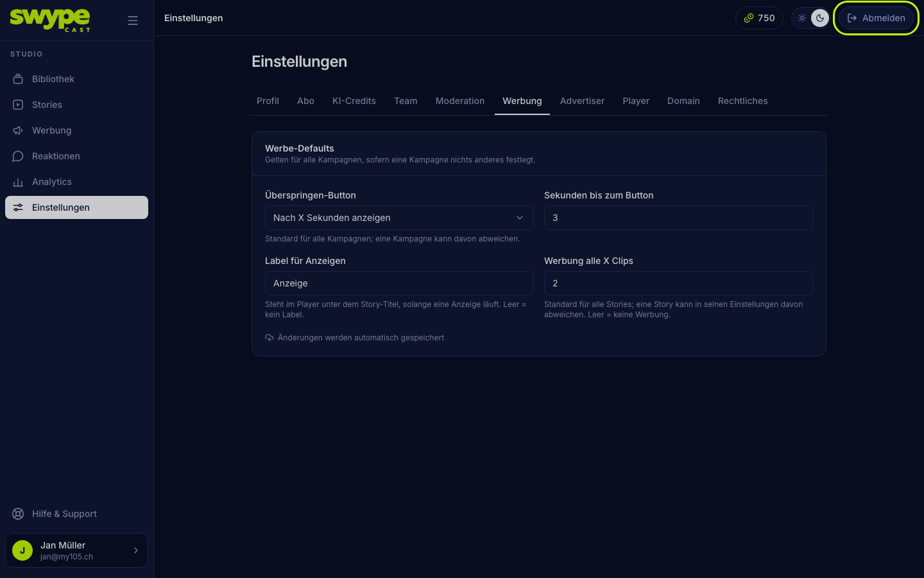Image resolution: width=924 pixels, height=578 pixels.
Task: Click the Werbung alle X Clips field
Action: tap(678, 283)
